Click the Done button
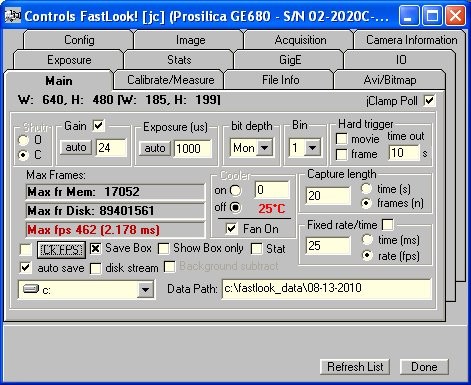Screen dimensions: 471x385 pos(424,367)
